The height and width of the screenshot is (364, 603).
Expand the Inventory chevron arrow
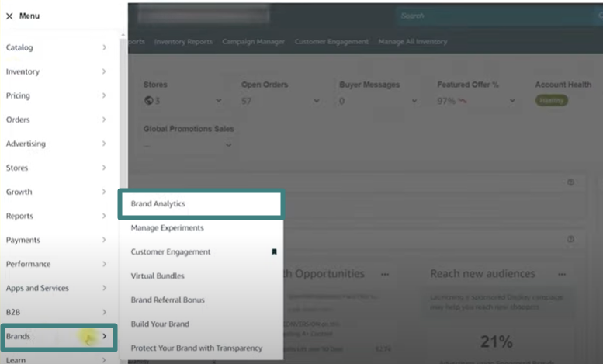click(x=104, y=71)
